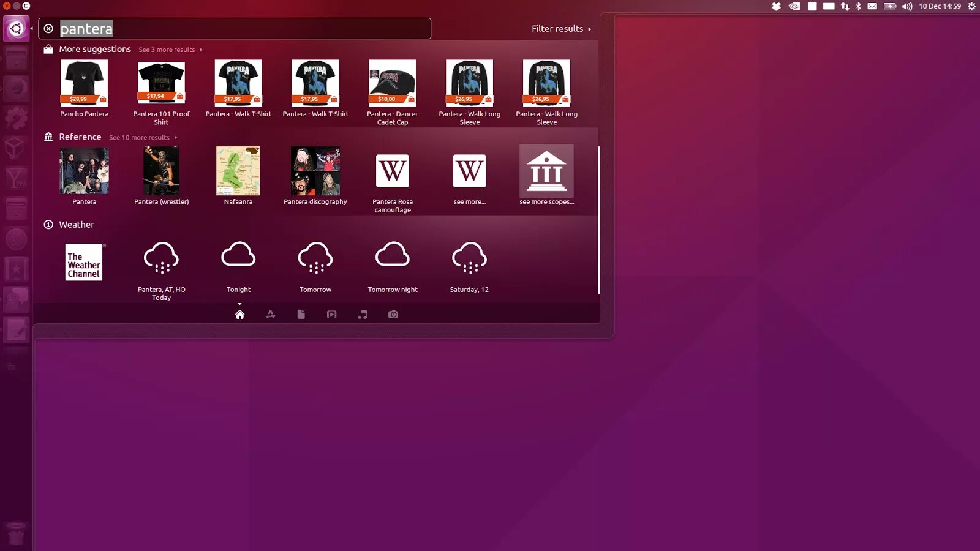Expand the Filter results panel
Screen dimensions: 980x551
561,29
